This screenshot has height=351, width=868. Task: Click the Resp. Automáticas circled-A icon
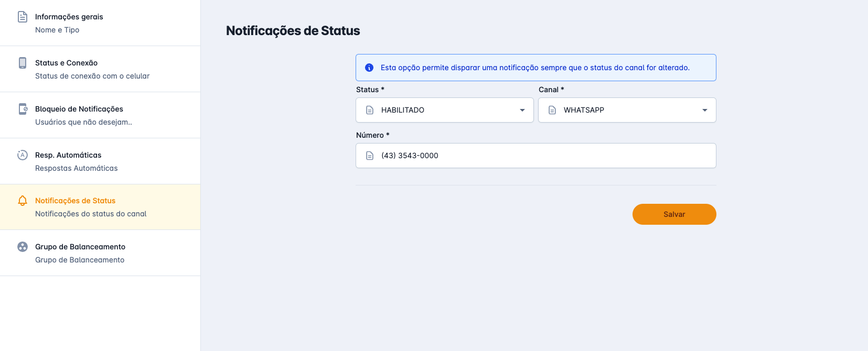click(x=23, y=155)
